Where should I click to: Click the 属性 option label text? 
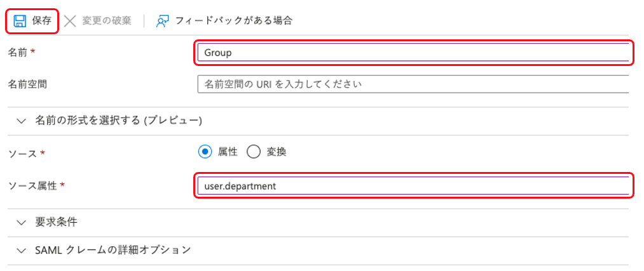[228, 152]
